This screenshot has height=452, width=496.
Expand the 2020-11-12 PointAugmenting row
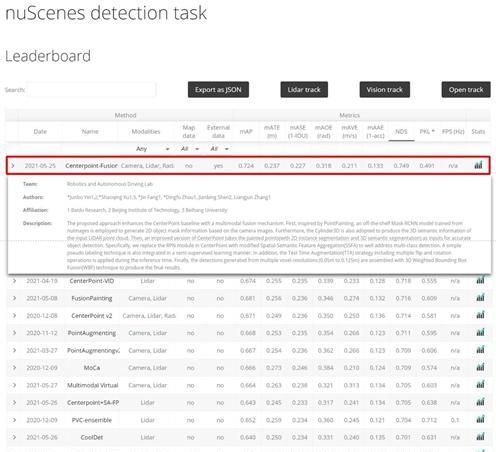pos(14,333)
